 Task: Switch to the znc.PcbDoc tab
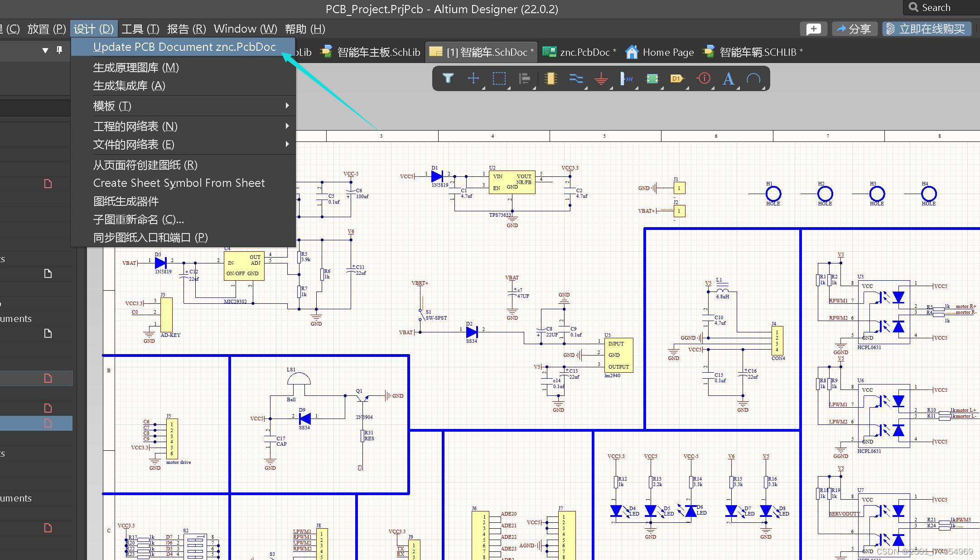coord(580,52)
